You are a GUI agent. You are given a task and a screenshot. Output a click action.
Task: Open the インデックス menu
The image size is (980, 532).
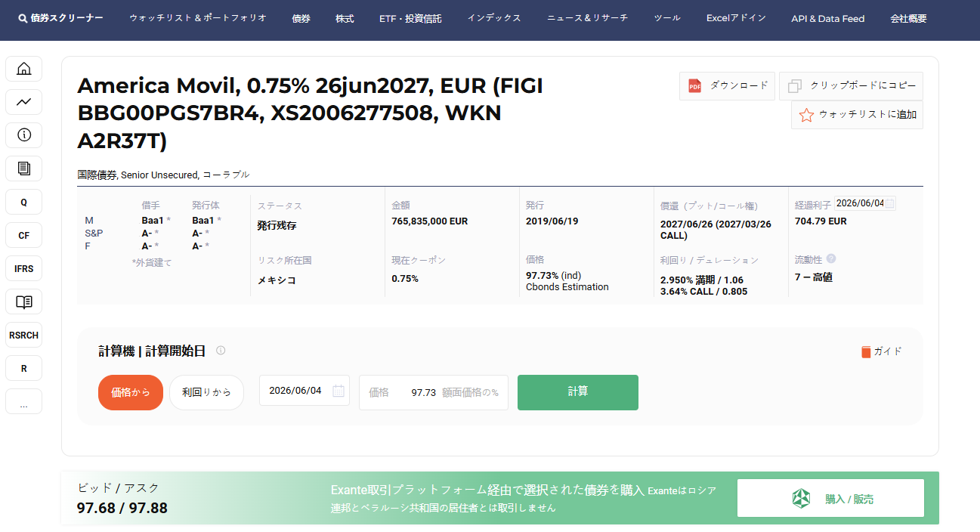point(494,18)
